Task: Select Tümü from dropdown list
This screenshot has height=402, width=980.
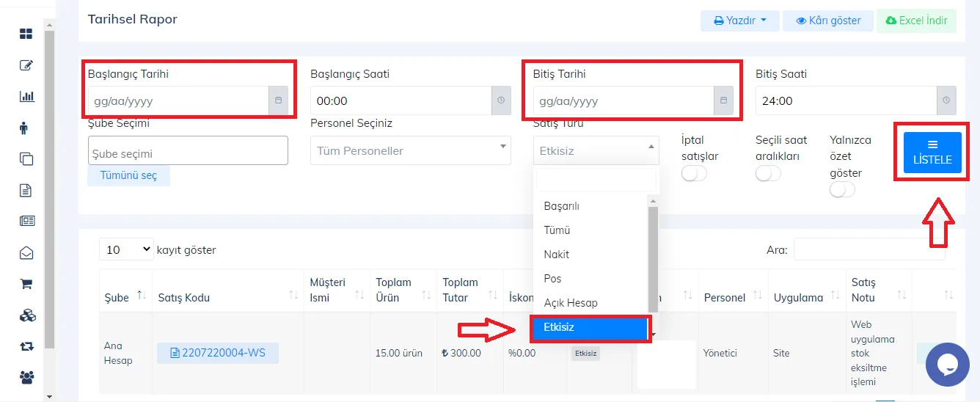Action: point(590,230)
